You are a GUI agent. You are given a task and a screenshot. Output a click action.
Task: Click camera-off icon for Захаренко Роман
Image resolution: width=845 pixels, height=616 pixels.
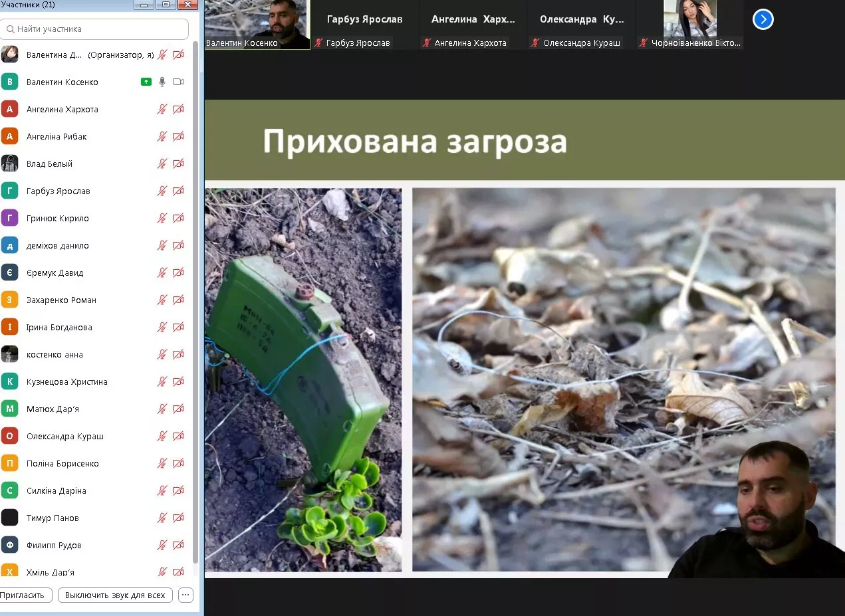click(x=178, y=300)
